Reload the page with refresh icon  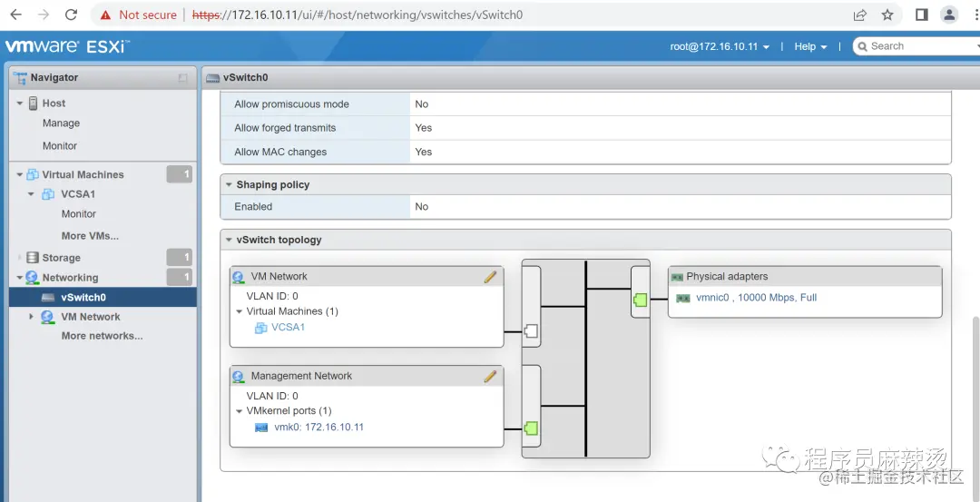click(x=72, y=15)
